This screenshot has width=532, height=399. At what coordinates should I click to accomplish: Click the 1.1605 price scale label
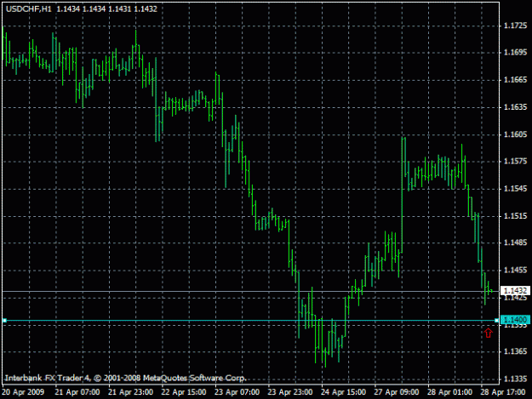[516, 134]
